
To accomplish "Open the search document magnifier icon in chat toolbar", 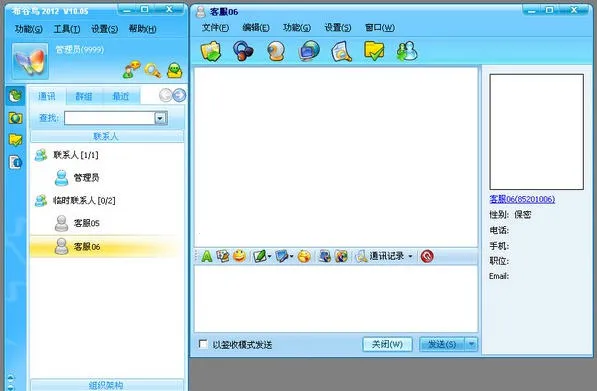I will [342, 51].
